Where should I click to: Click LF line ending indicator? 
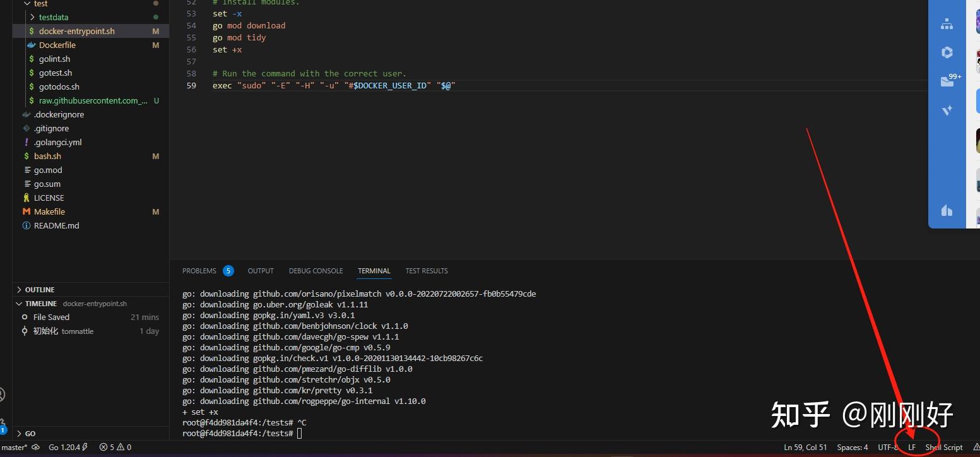click(x=911, y=447)
